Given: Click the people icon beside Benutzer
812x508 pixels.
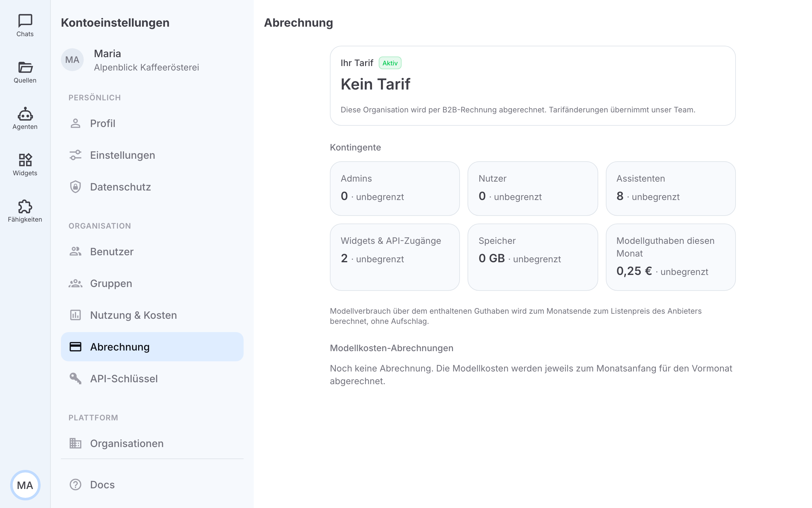Looking at the screenshot, I should tap(75, 251).
